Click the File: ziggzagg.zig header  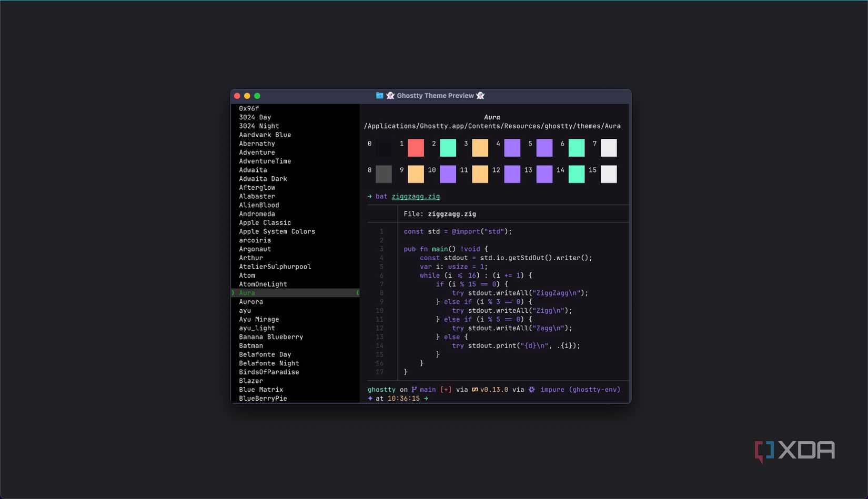440,213
